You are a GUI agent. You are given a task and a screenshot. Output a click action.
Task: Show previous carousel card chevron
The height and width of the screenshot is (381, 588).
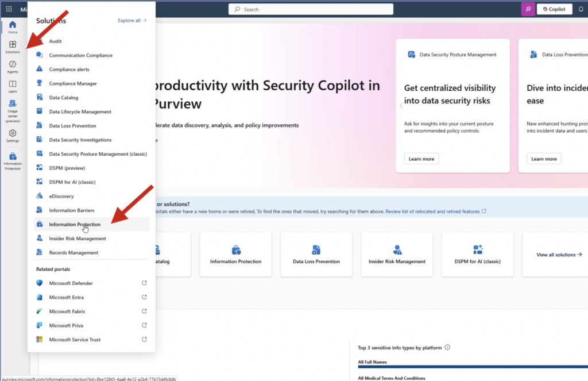click(401, 106)
